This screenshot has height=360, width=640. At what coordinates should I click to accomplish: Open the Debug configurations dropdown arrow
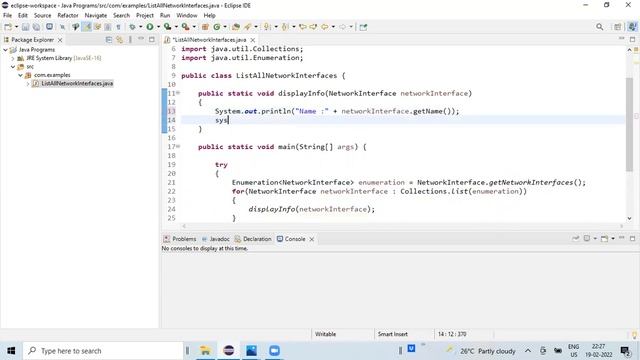pos(140,27)
